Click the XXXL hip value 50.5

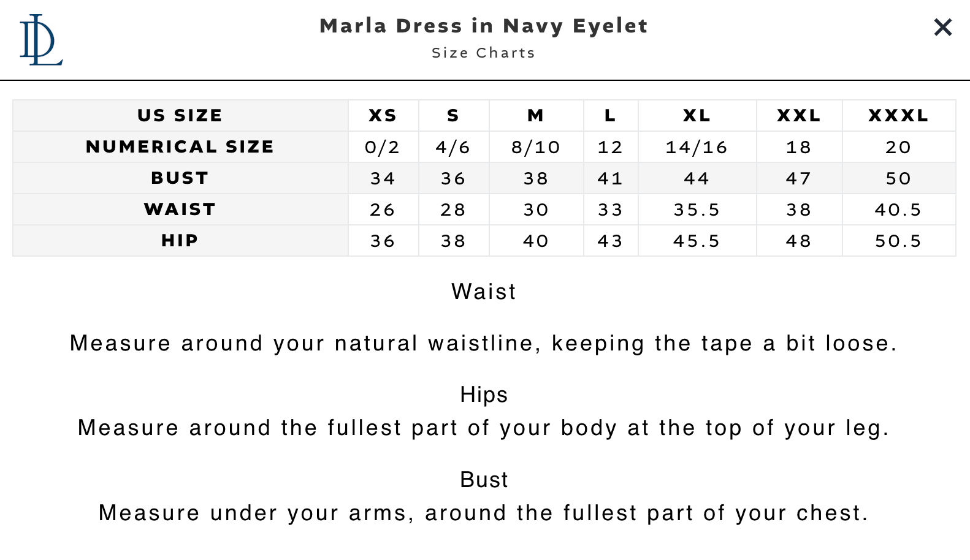pos(898,241)
